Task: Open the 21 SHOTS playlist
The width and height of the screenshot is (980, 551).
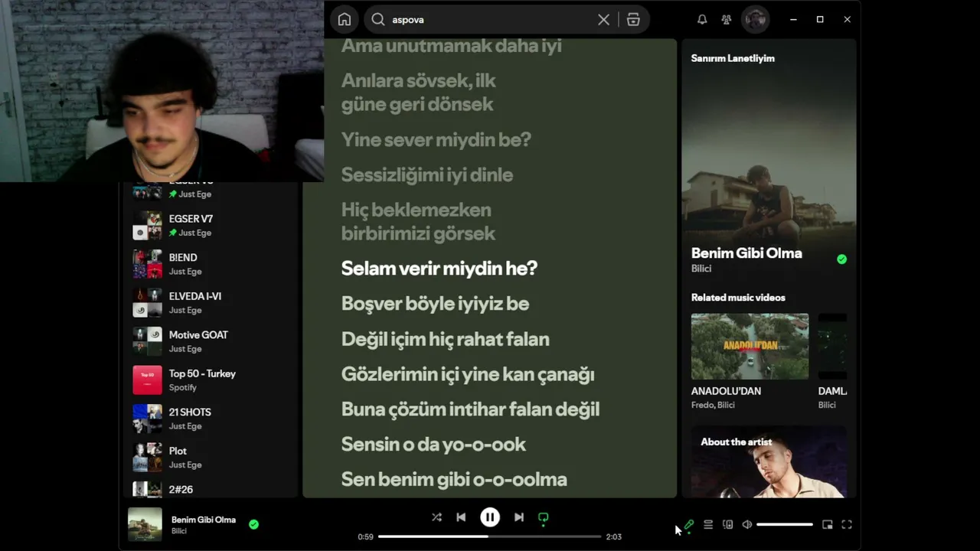Action: tap(211, 419)
